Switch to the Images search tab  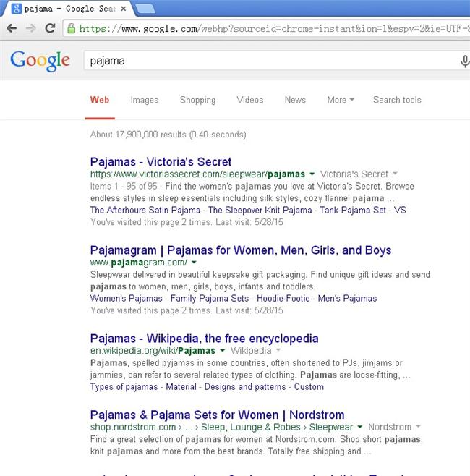(144, 100)
